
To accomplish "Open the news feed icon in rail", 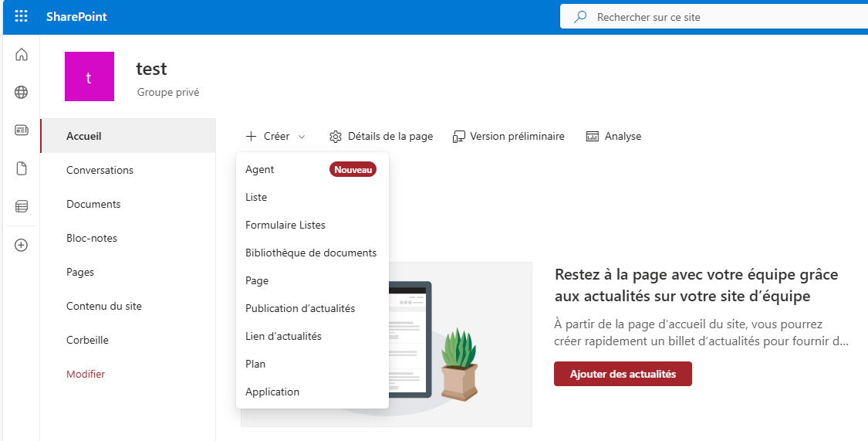I will (x=22, y=131).
